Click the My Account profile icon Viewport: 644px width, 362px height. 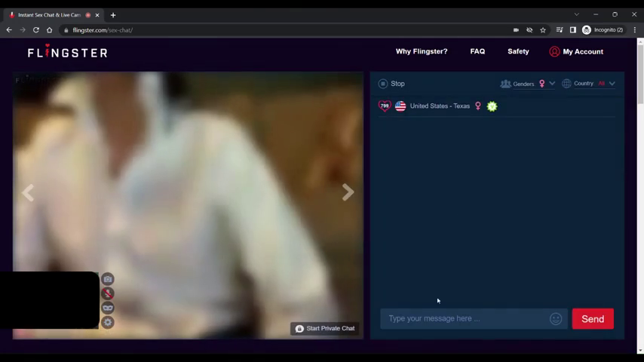tap(554, 51)
